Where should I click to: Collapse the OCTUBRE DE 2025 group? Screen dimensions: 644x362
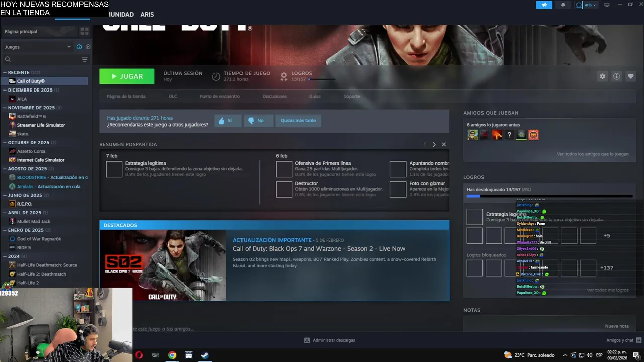tap(5, 142)
